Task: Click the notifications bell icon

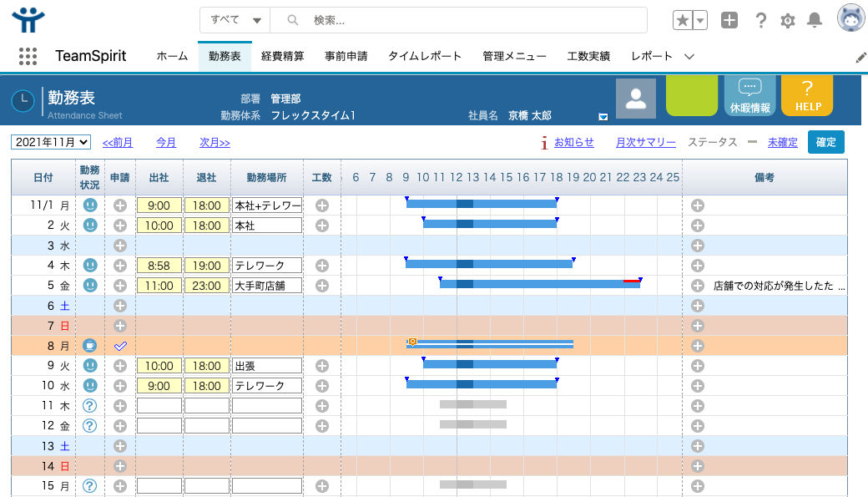Action: [815, 21]
